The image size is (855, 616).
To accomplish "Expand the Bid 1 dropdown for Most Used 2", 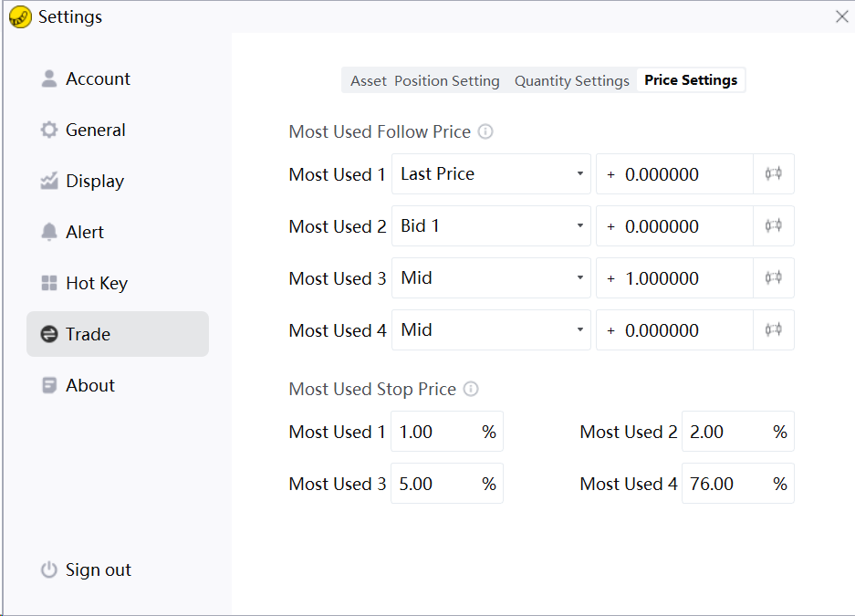I will coord(491,225).
